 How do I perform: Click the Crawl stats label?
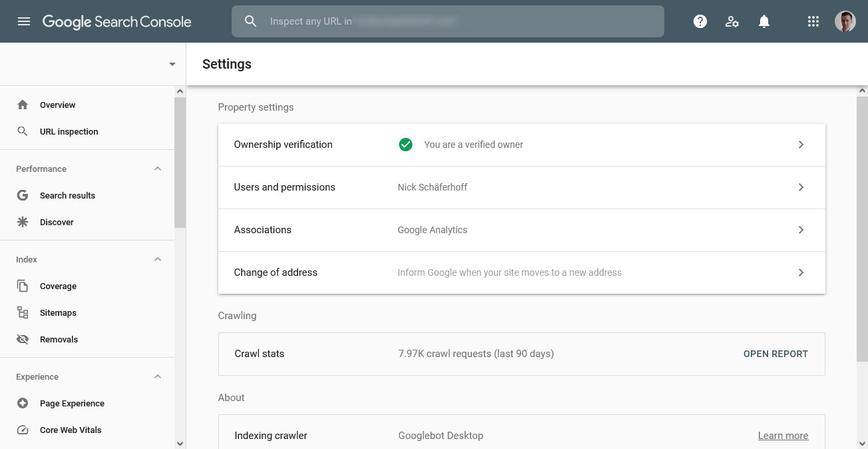(x=260, y=354)
